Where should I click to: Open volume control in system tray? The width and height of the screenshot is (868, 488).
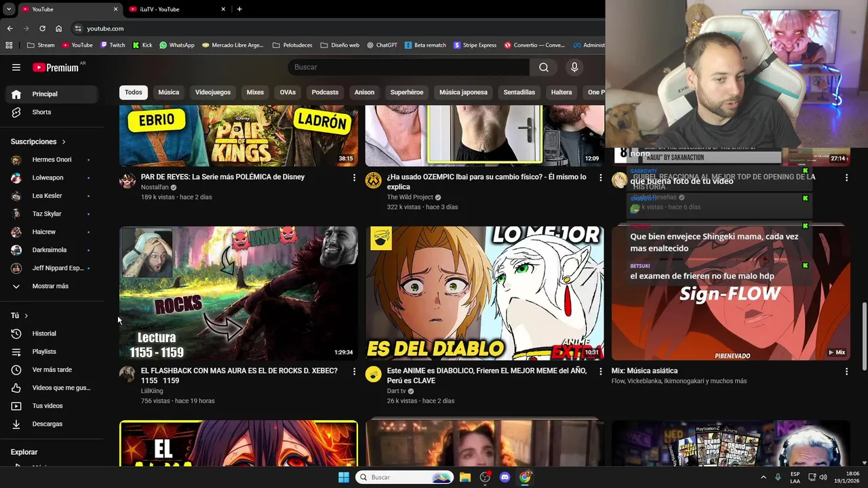[823, 477]
